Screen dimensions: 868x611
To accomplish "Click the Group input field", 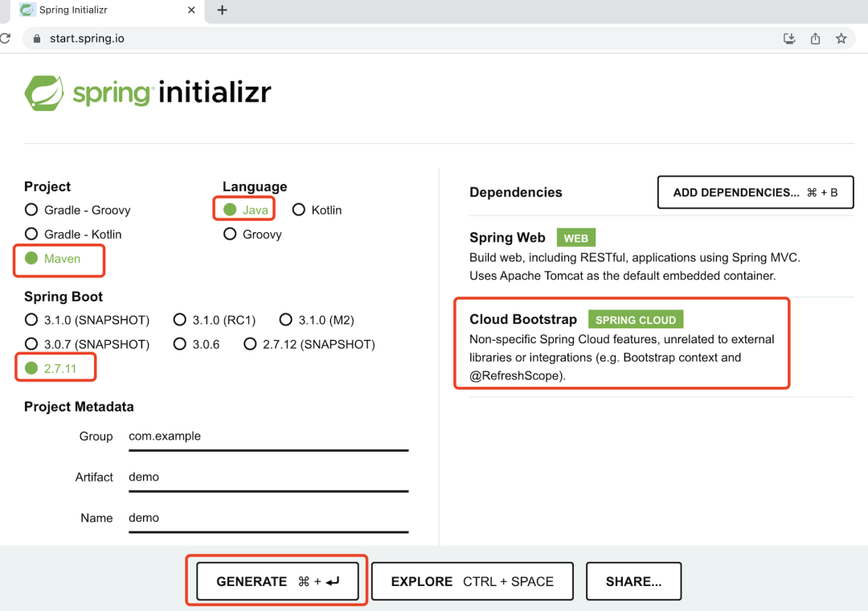I will coord(268,437).
